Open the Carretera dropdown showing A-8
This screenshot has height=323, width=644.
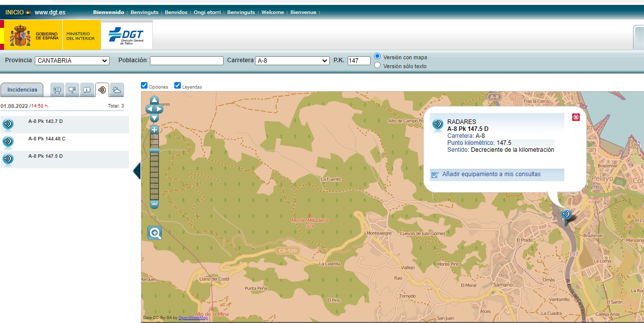coord(292,61)
